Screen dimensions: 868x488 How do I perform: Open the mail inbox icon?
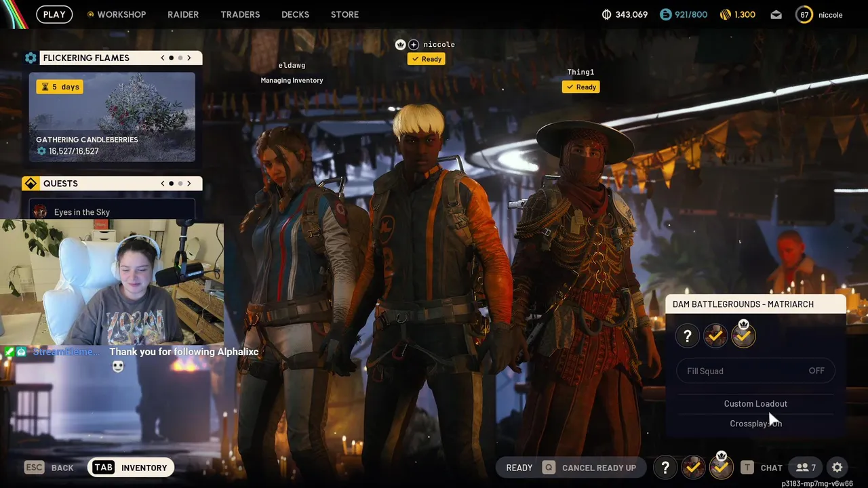[776, 14]
